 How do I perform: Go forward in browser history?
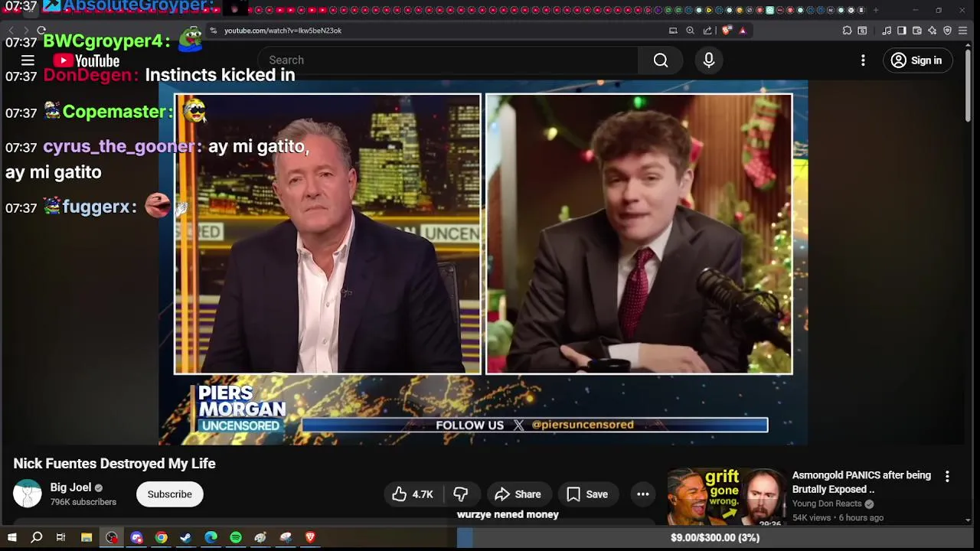coord(25,31)
